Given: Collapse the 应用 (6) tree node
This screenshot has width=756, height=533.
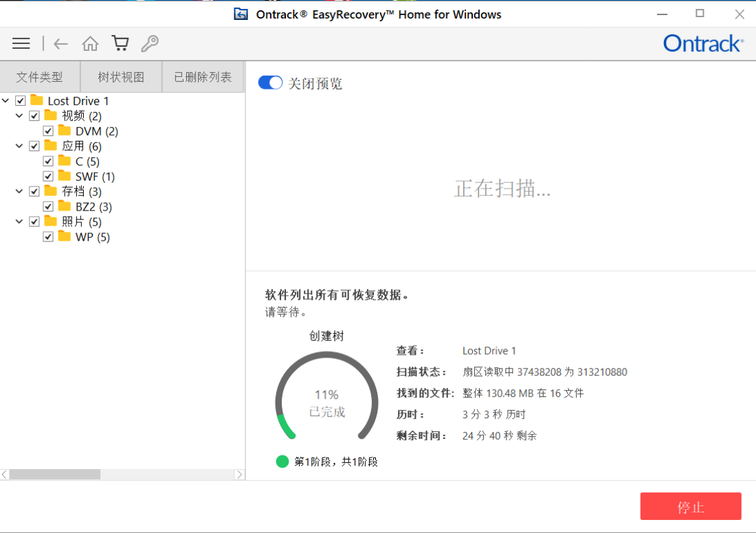Looking at the screenshot, I should point(19,146).
